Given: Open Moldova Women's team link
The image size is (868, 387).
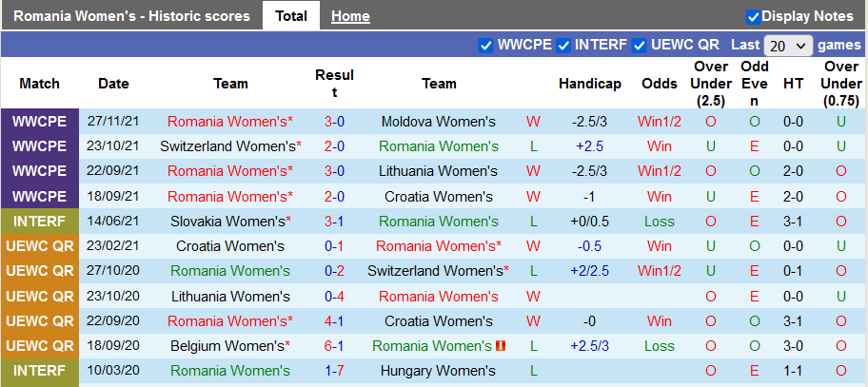Looking at the screenshot, I should click(x=438, y=122).
